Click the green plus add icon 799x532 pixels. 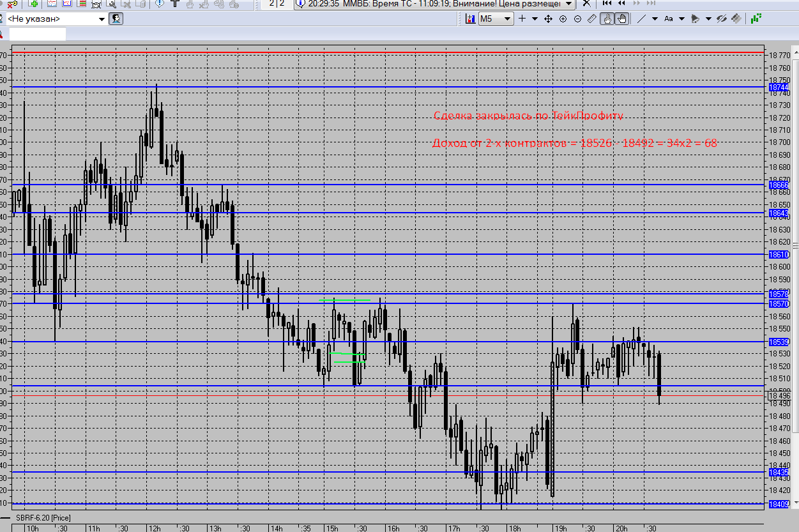click(x=34, y=4)
